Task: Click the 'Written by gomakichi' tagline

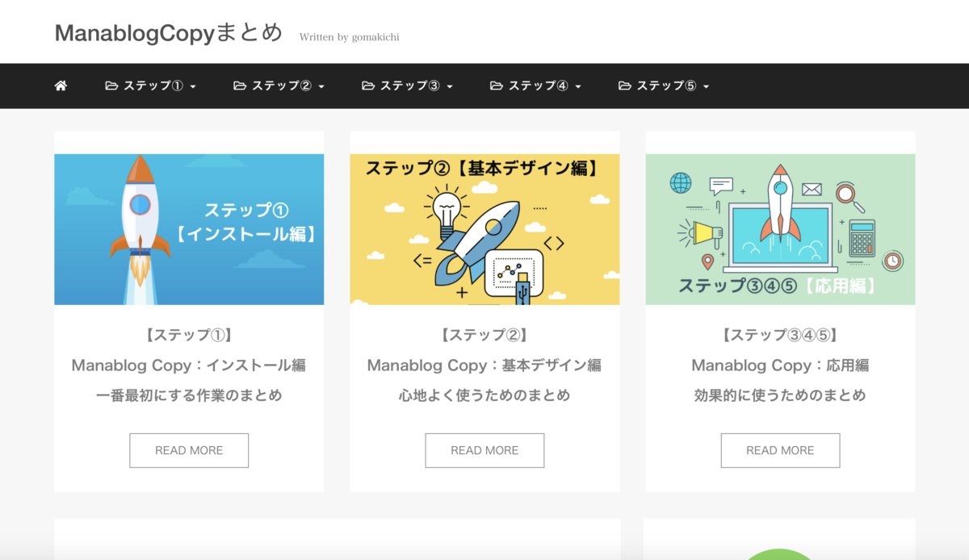Action: click(x=349, y=37)
